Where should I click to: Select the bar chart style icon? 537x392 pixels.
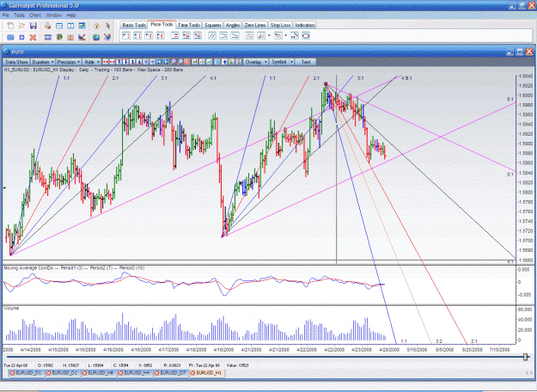coord(195,62)
